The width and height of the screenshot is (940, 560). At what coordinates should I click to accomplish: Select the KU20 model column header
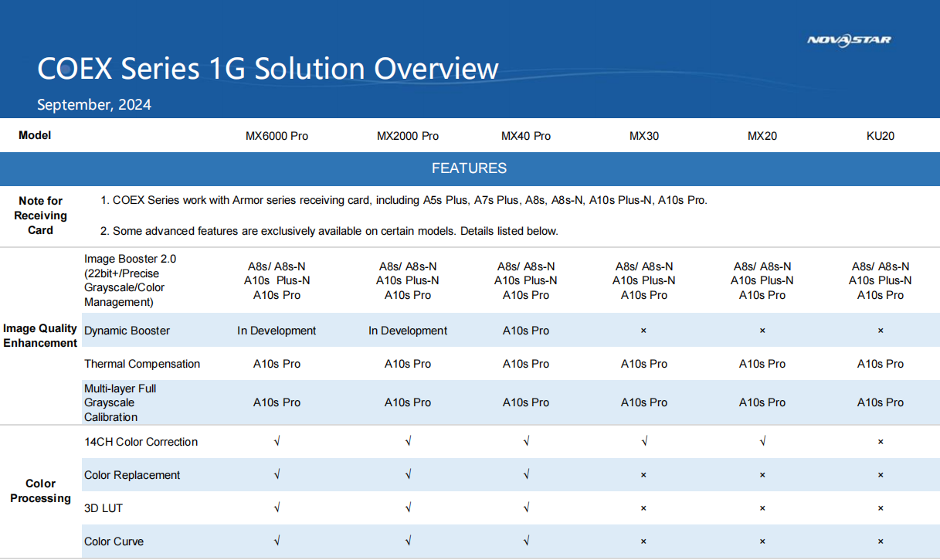click(x=881, y=136)
